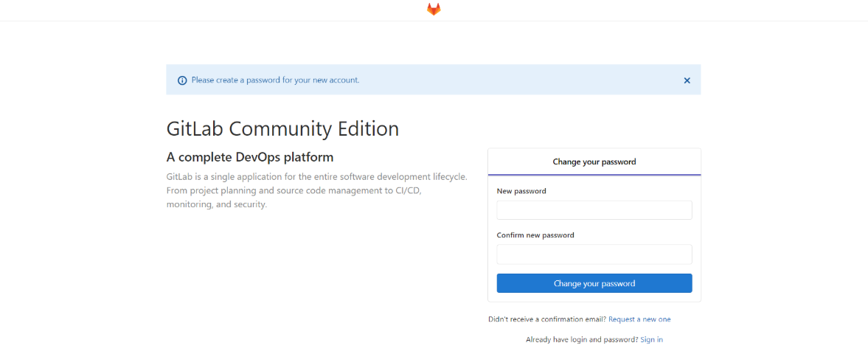
Task: Follow the Sign in link
Action: [651, 340]
